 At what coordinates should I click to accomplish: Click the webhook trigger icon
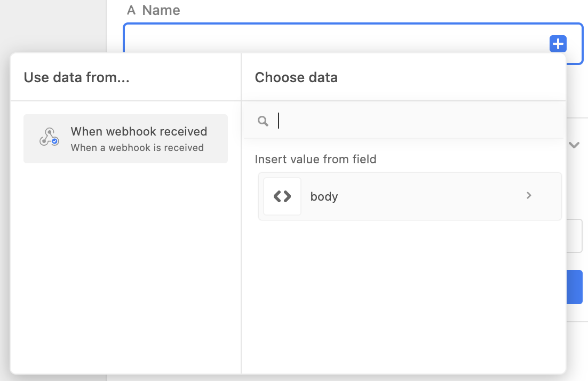pos(49,137)
